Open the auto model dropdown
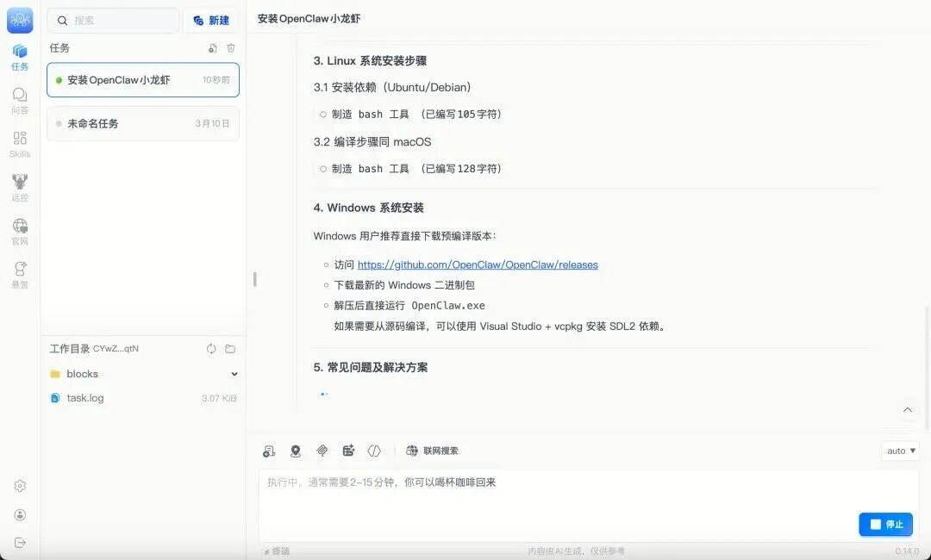The height and width of the screenshot is (560, 931). [x=899, y=450]
